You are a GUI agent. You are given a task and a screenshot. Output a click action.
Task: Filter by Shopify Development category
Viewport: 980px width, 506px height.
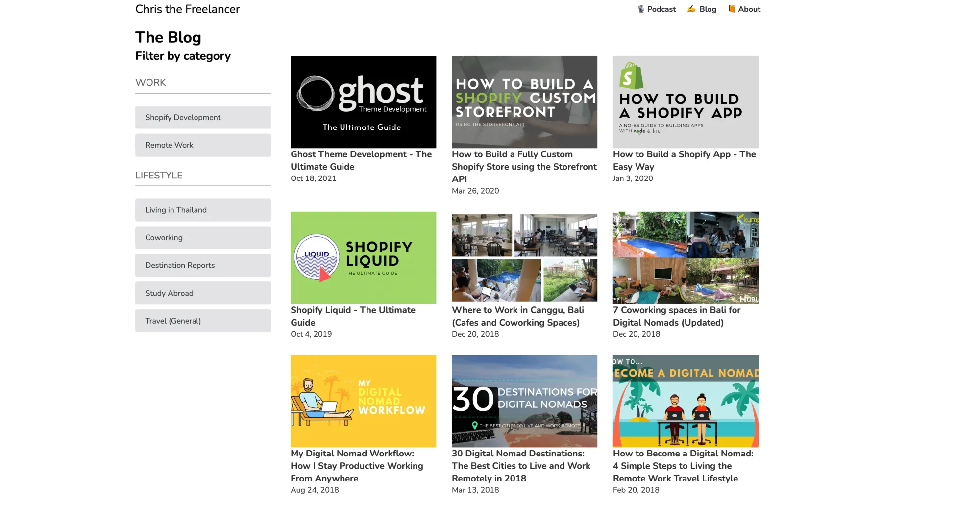click(x=203, y=117)
